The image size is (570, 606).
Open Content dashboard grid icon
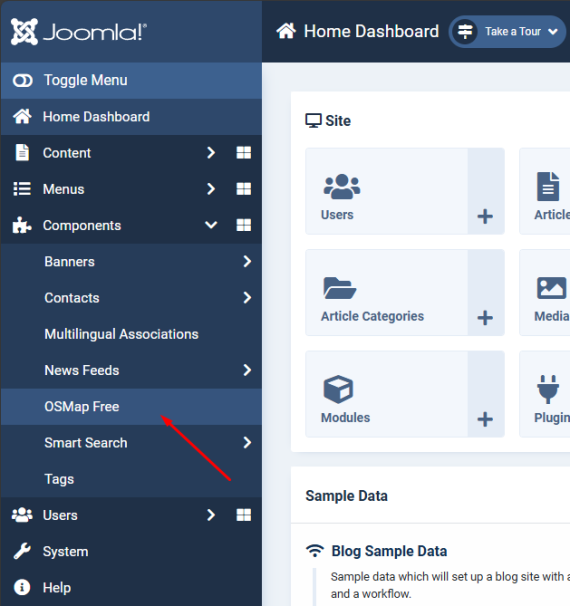click(243, 153)
